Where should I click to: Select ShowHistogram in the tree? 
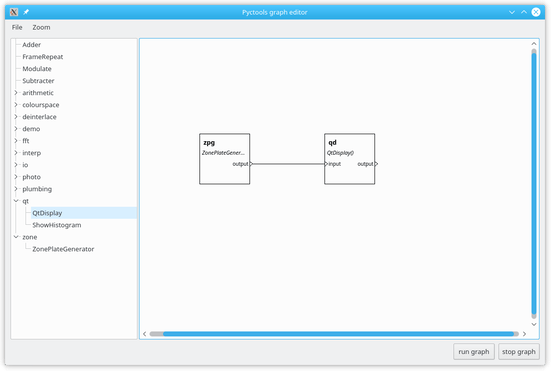point(57,225)
